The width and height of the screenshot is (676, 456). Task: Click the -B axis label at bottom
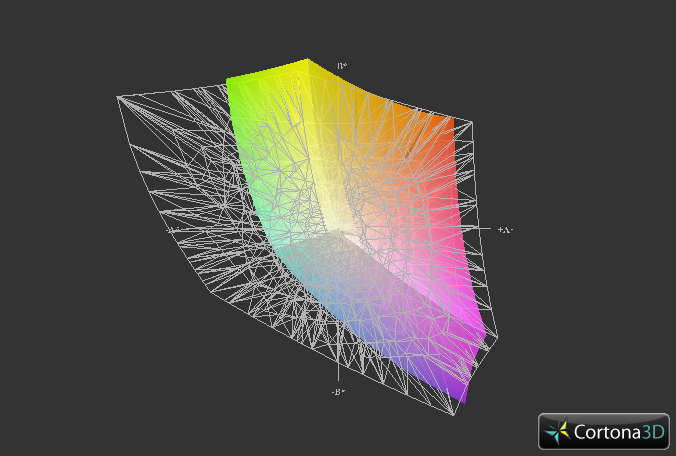pyautogui.click(x=338, y=392)
